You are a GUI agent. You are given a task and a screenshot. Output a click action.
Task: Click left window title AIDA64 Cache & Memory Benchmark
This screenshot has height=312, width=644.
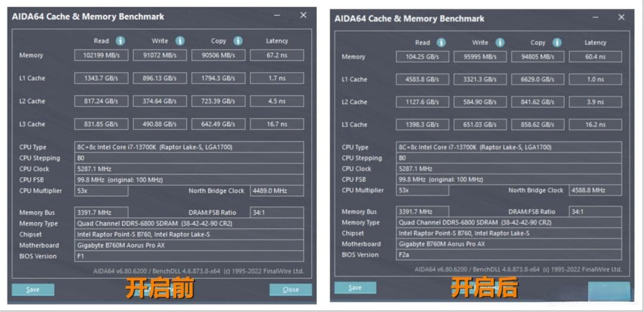pos(88,17)
